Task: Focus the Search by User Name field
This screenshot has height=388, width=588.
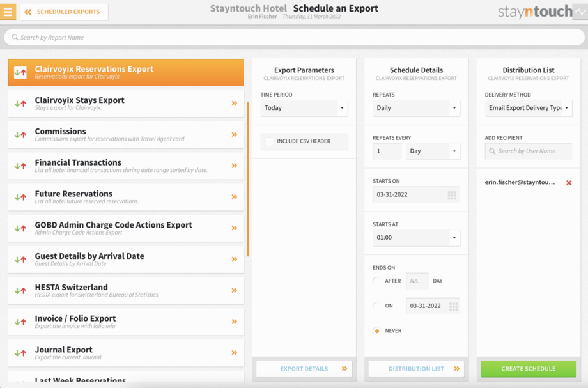Action: 529,151
